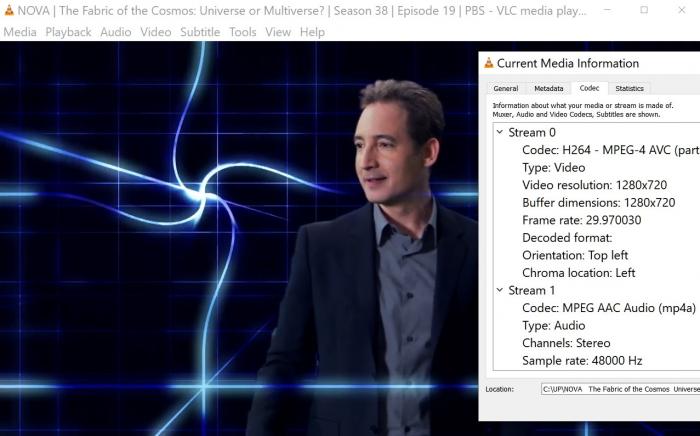Click the Location path input field
700x436 pixels.
point(621,389)
